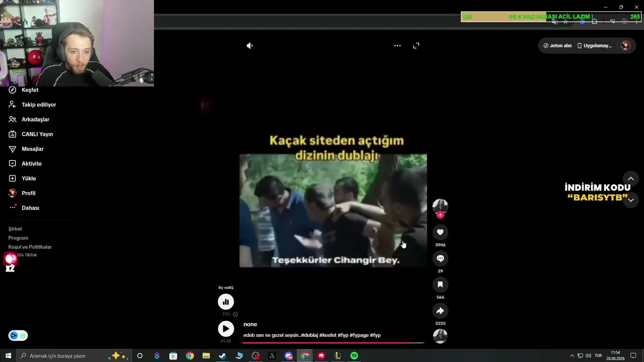Click the Yükle upload plus icon
644x362 pixels.
pyautogui.click(x=13, y=178)
